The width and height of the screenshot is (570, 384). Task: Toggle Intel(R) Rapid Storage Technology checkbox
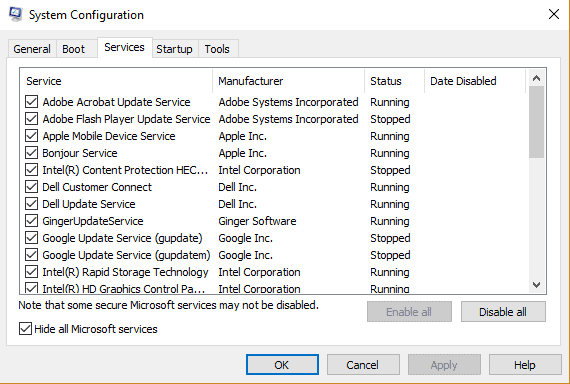(32, 272)
